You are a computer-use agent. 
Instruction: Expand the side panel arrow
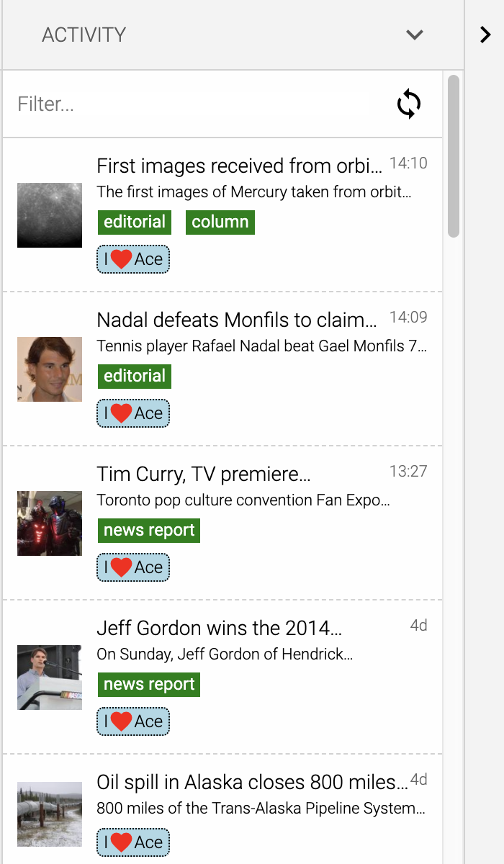click(485, 35)
